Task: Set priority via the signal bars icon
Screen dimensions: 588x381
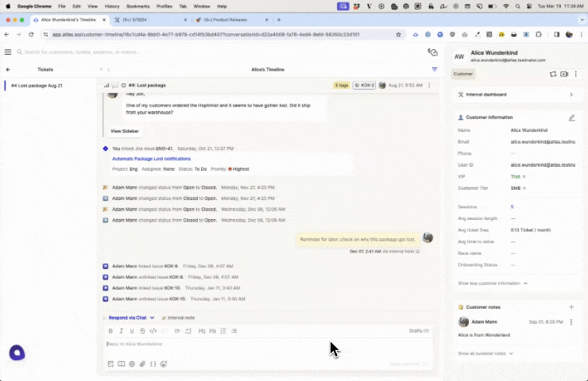Action: click(106, 86)
